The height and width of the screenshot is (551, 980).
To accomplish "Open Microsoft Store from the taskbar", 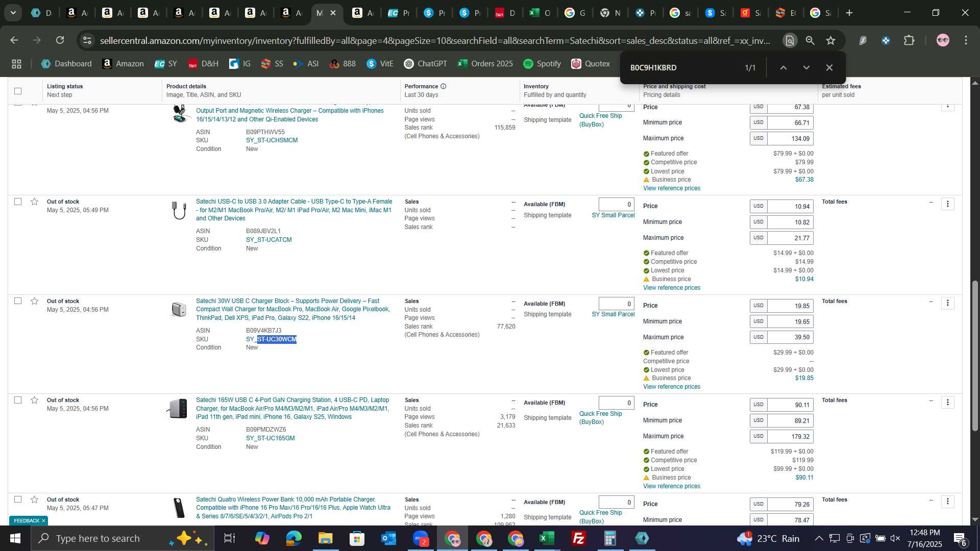I will (x=357, y=538).
